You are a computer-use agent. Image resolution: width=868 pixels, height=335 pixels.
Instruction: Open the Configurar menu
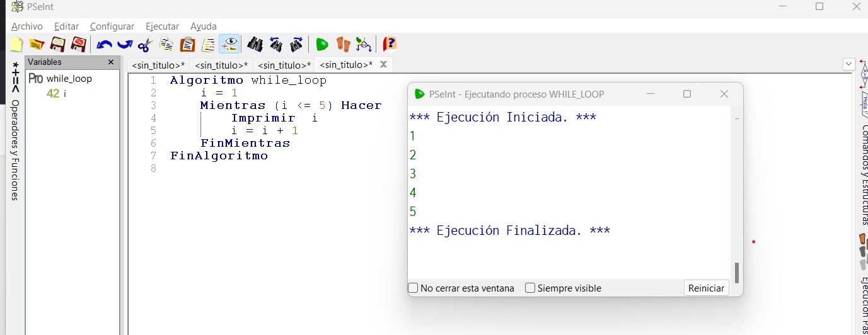coord(112,26)
